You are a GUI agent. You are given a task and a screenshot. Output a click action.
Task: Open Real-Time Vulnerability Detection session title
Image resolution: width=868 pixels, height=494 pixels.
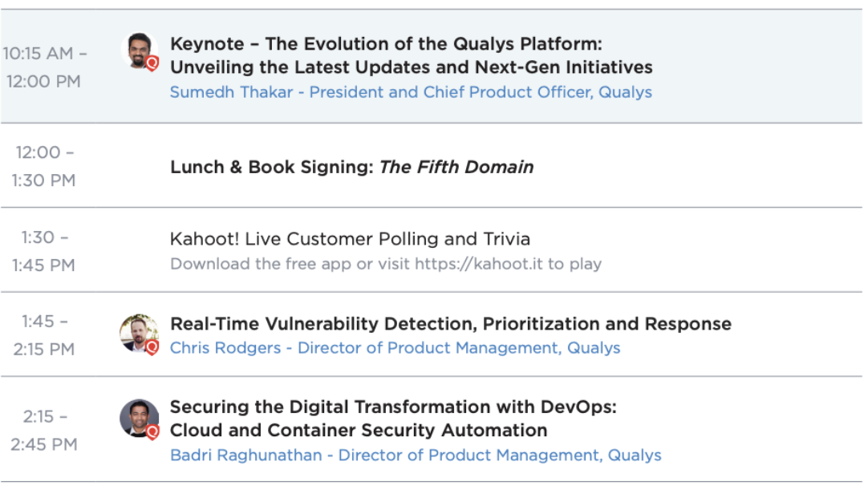[451, 324]
